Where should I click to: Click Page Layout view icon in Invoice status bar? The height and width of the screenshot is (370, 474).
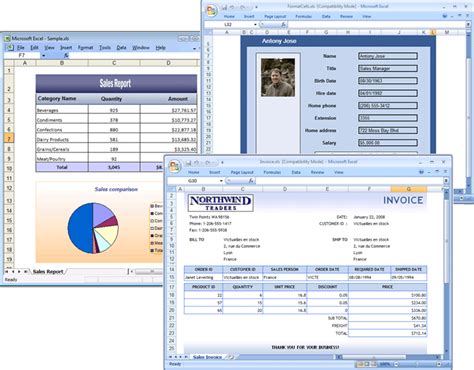click(367, 364)
